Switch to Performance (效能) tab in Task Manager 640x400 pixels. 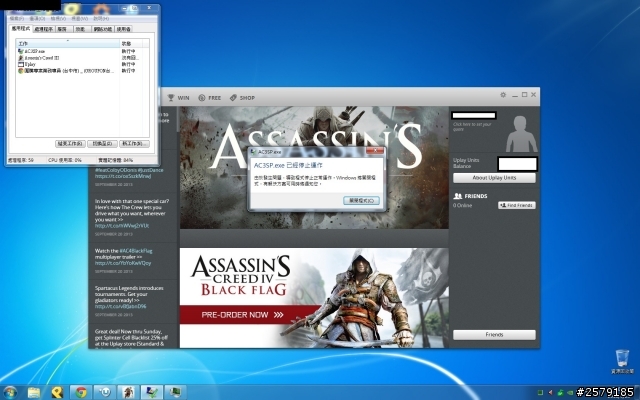point(81,29)
